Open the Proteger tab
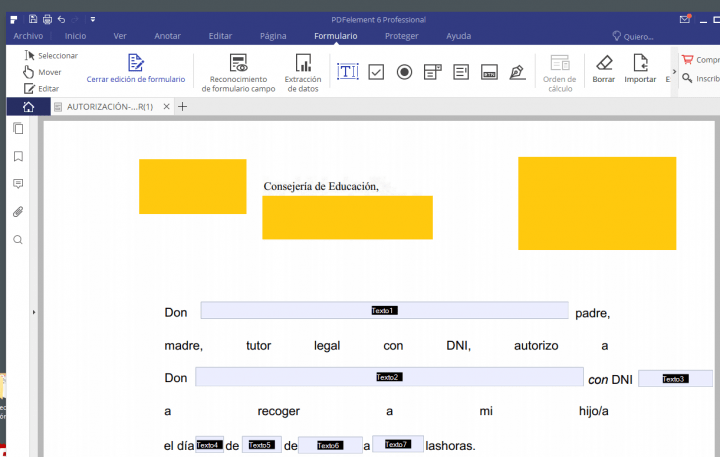This screenshot has height=457, width=720. pos(401,36)
